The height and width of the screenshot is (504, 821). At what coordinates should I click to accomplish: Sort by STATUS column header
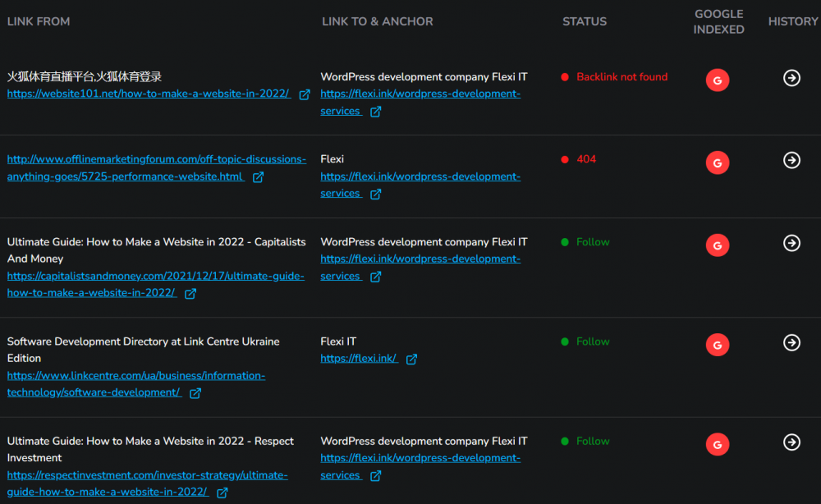[585, 21]
